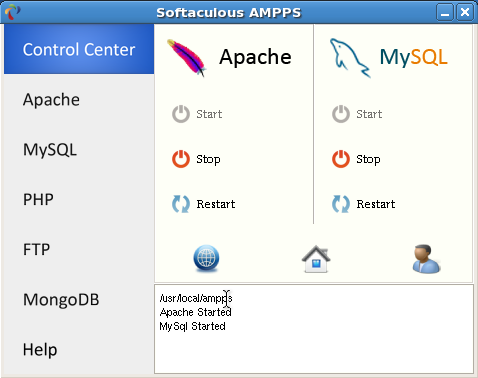Click the 'Apache Started' log line
The width and height of the screenshot is (478, 378).
[196, 312]
